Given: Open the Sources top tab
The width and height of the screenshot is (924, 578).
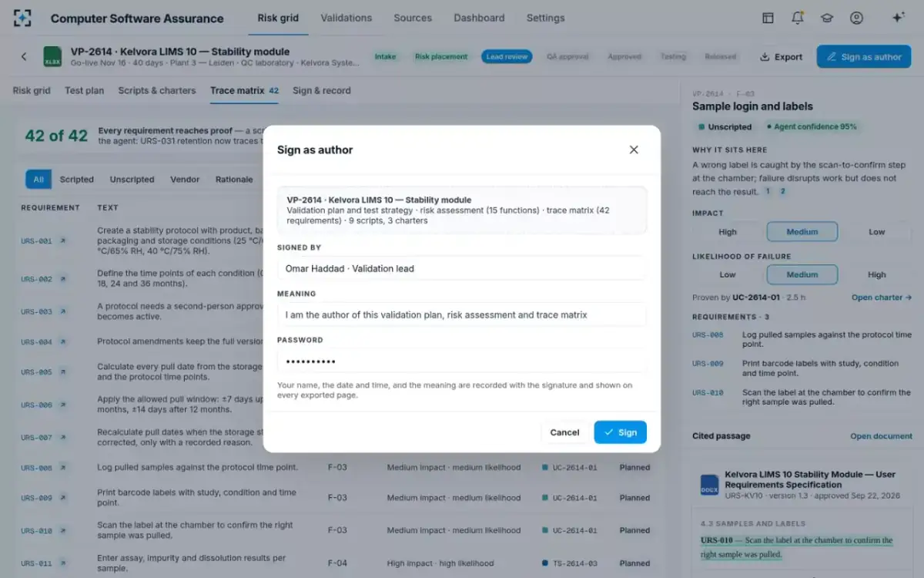Looking at the screenshot, I should pos(413,18).
